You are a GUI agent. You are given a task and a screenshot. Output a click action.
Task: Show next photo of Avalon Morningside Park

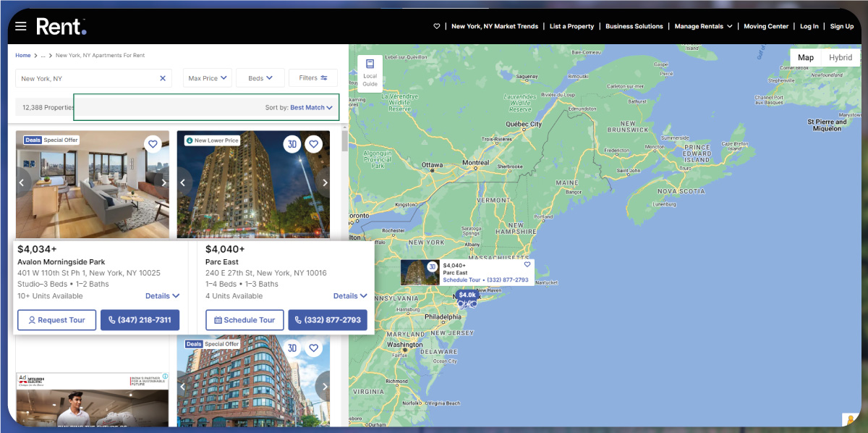[x=163, y=183]
